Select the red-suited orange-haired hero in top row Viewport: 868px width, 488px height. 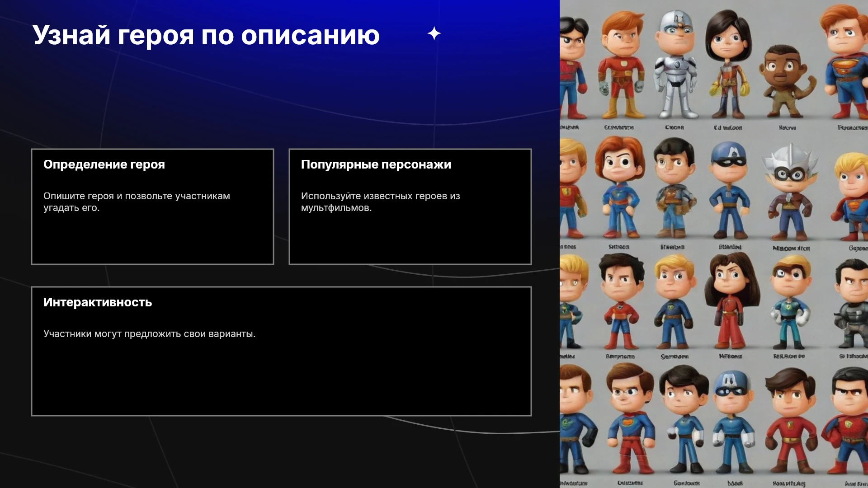tap(622, 65)
